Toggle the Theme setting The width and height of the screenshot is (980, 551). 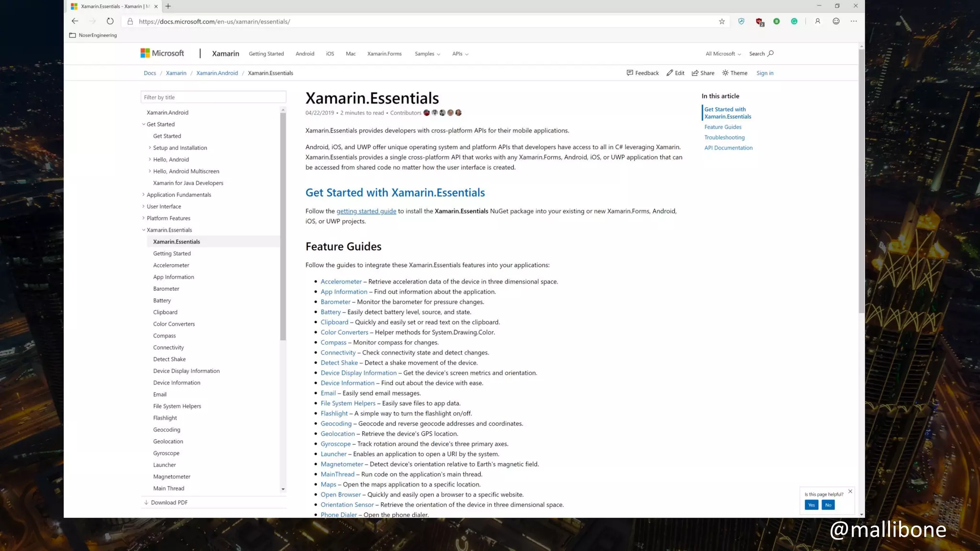735,73
